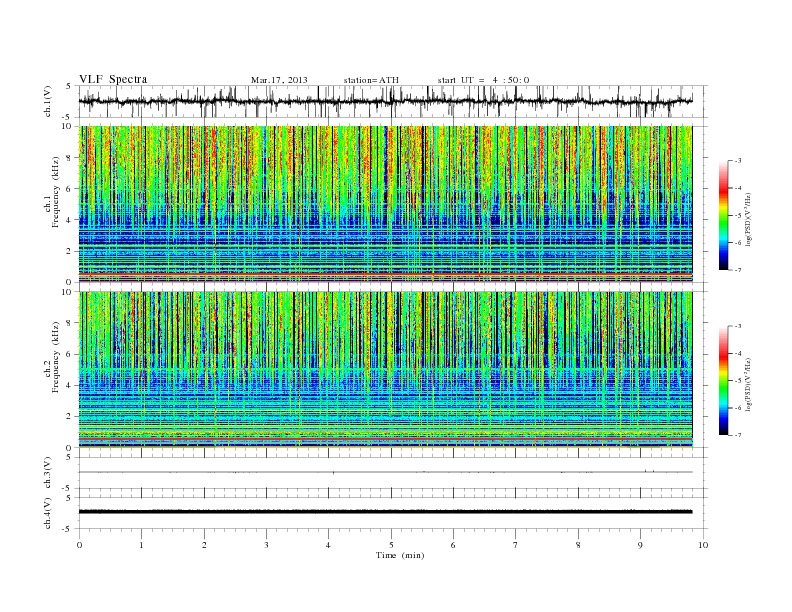
Task: Click time axis tick label "10"
Action: [703, 545]
